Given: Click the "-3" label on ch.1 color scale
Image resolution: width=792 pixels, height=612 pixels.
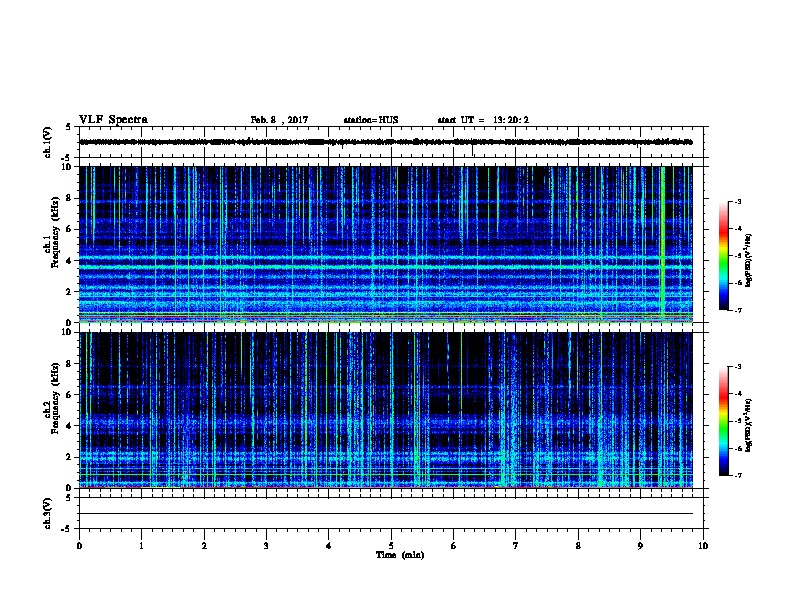Looking at the screenshot, I should click(x=737, y=201).
